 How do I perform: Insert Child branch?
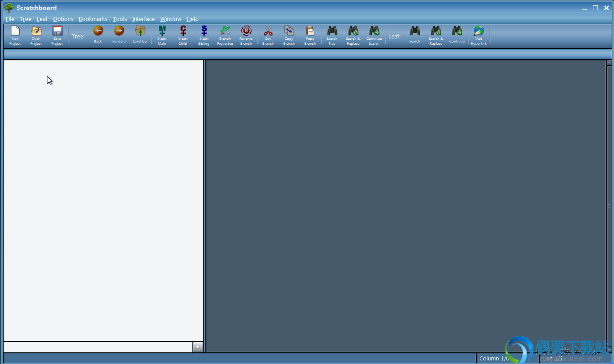pyautogui.click(x=183, y=36)
